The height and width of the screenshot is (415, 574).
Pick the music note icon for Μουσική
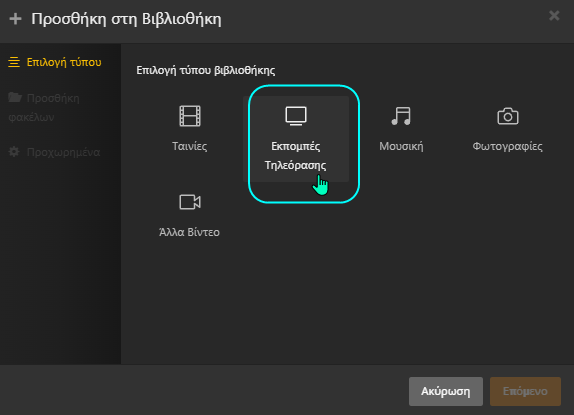401,116
